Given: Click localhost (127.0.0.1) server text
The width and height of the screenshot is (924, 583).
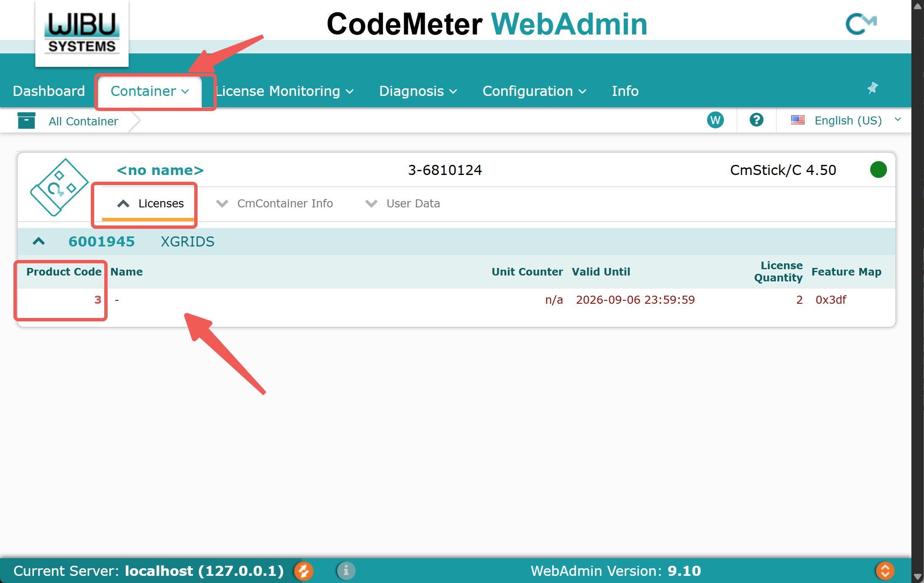Looking at the screenshot, I should (x=204, y=571).
